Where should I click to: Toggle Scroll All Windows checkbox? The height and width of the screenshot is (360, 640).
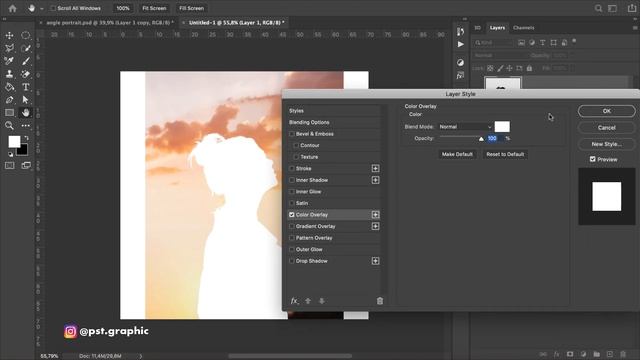[53, 8]
